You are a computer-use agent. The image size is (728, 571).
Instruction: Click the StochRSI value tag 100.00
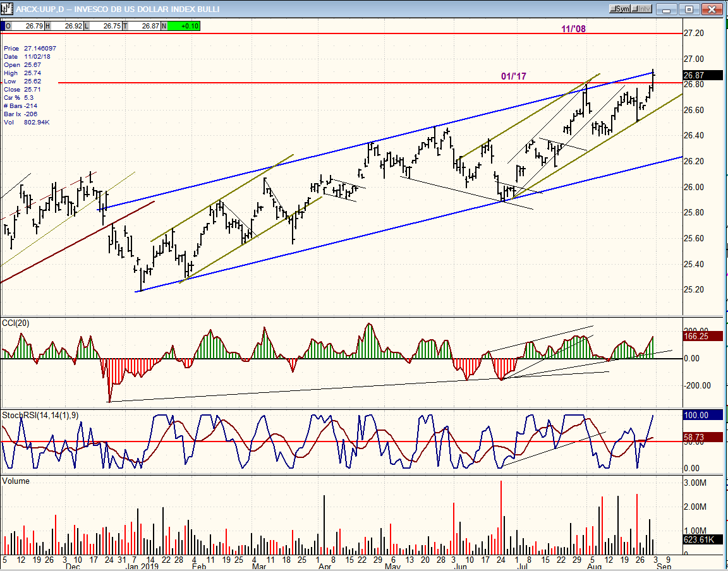click(x=703, y=416)
